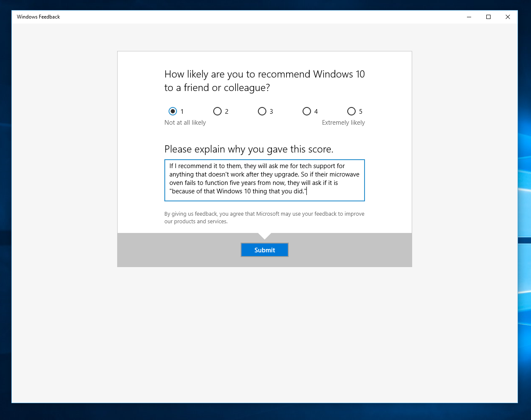
Task: Click the "Please explain why" heading
Action: coord(249,149)
